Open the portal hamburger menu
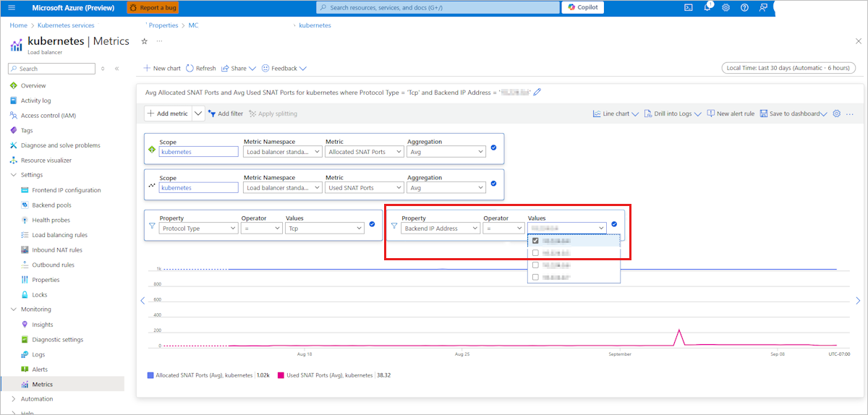Viewport: 868px width, 415px height. (x=12, y=7)
